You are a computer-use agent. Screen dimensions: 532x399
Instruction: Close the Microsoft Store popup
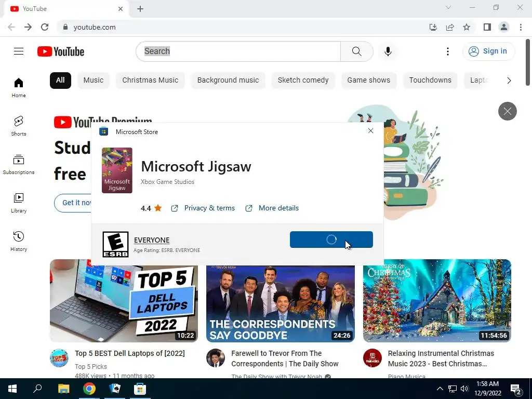[370, 131]
